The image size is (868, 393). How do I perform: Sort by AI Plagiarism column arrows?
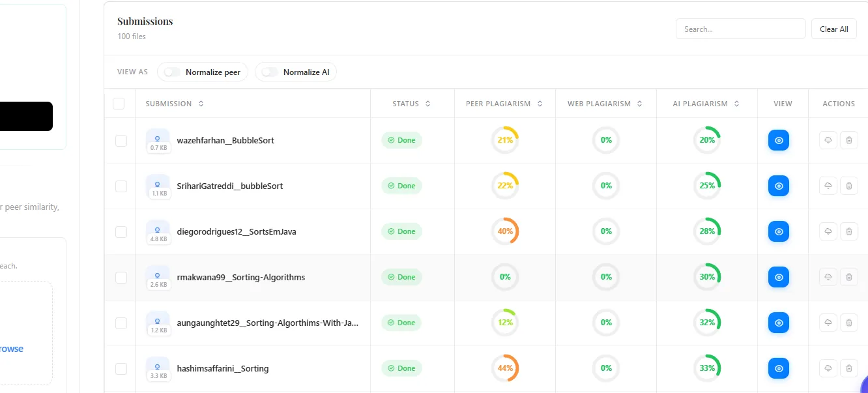click(x=736, y=104)
